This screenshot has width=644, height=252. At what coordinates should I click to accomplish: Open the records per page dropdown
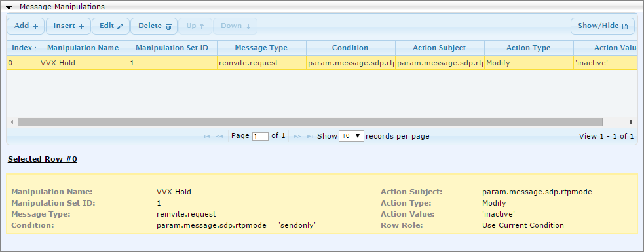click(x=352, y=136)
